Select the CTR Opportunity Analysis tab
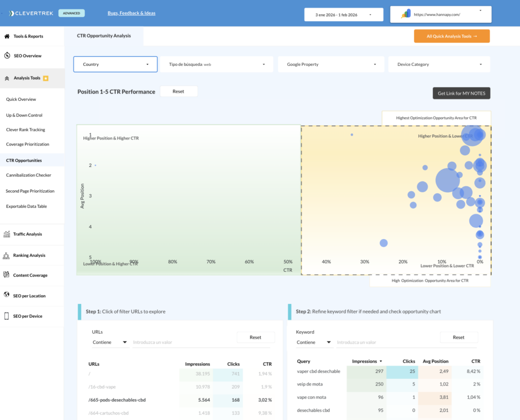520x420 pixels. (104, 36)
